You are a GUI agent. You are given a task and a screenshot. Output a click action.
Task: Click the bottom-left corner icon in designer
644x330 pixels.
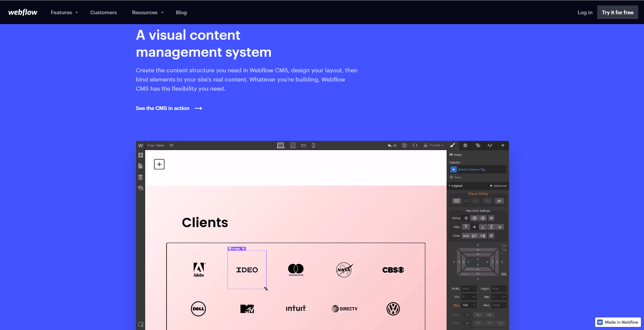tap(140, 325)
